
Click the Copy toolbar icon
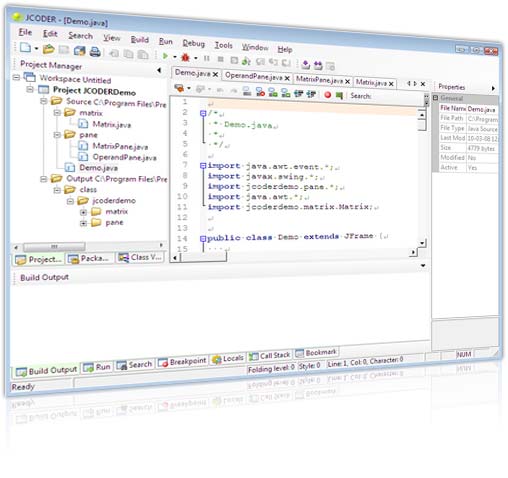(x=128, y=53)
